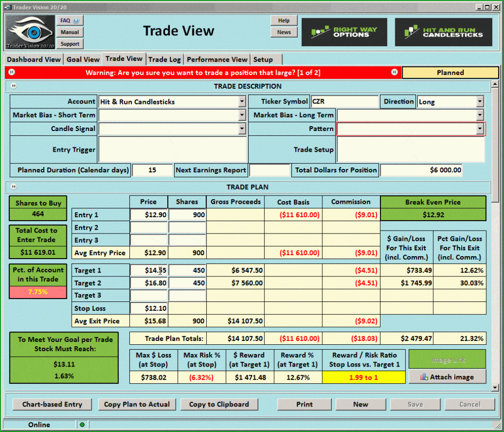504x432 pixels.
Task: Open the Pattern dropdown list
Action: tap(480, 129)
